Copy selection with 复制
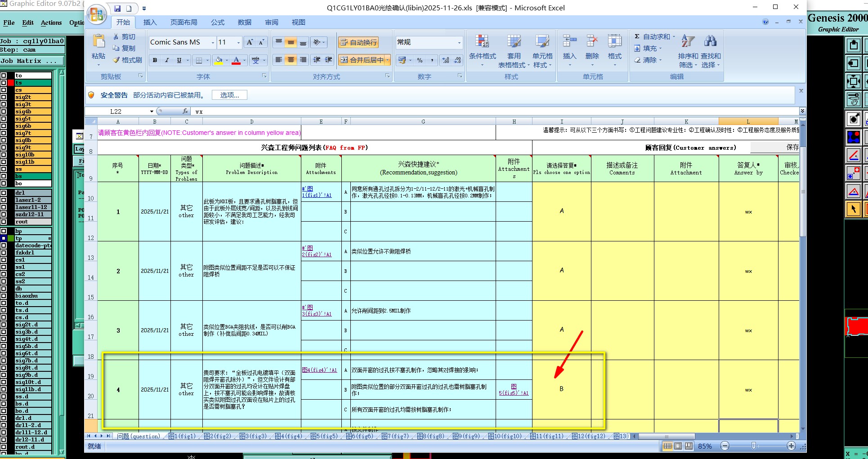Viewport: 868px width, 459px height. [124, 48]
